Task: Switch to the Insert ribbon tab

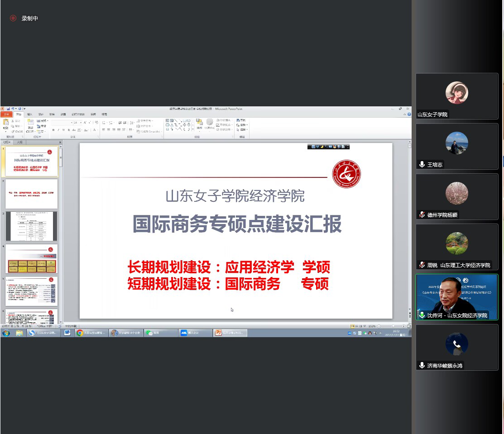Action: 29,114
